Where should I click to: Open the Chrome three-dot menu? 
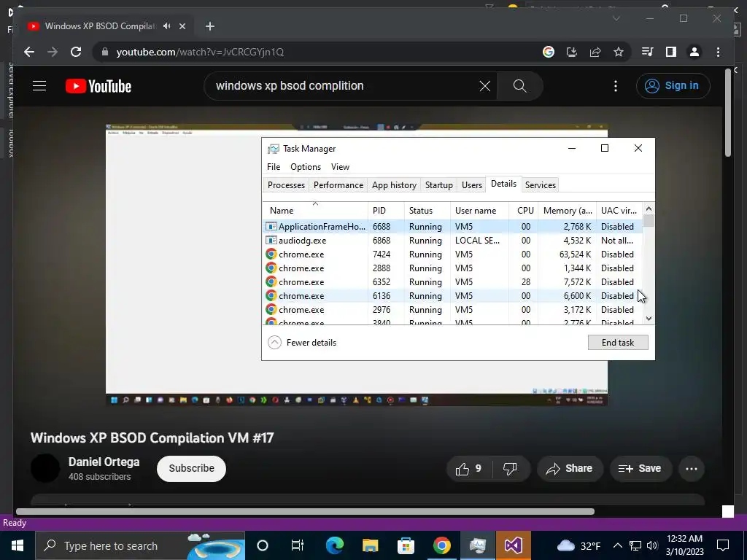click(718, 52)
